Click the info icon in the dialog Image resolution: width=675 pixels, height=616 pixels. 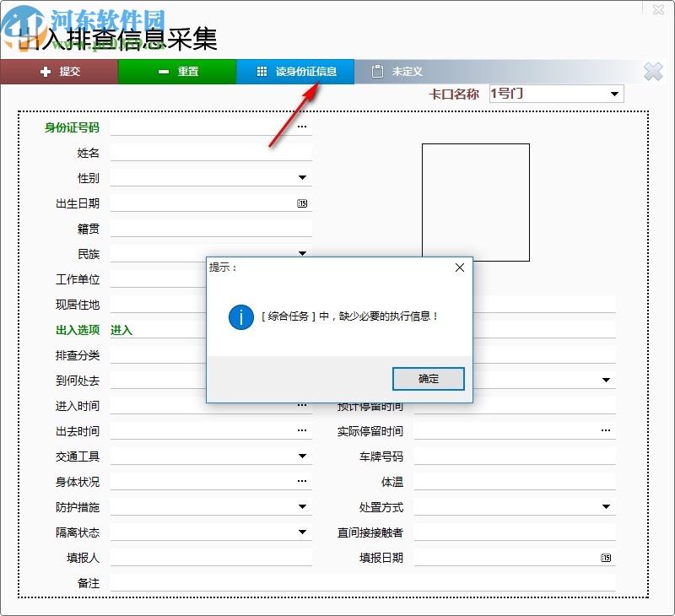tap(241, 319)
